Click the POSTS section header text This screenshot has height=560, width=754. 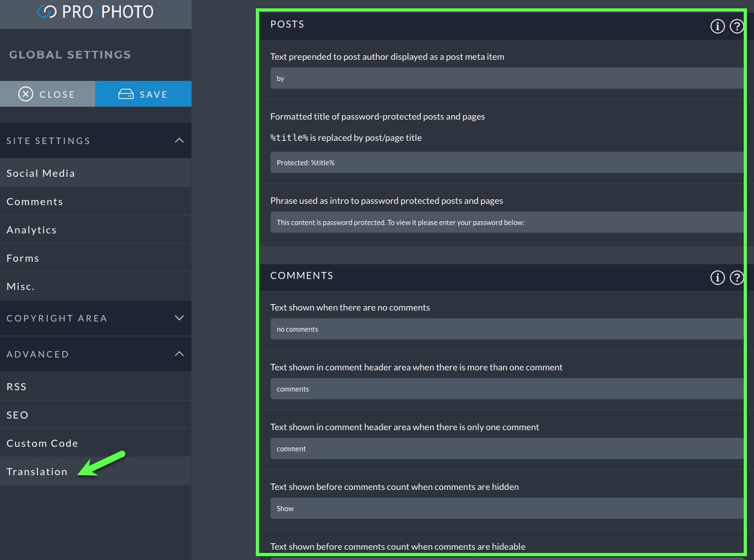pyautogui.click(x=287, y=24)
